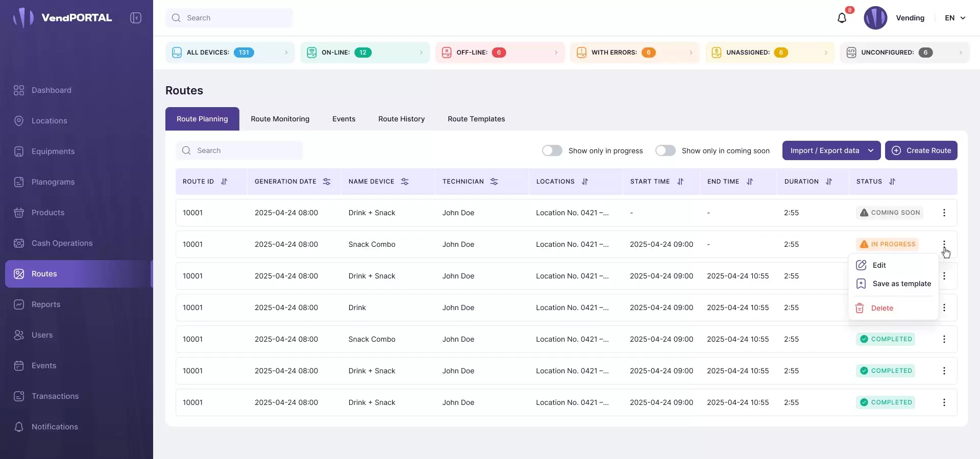The image size is (980, 459).
Task: Open actions menu for Coming Soon route
Action: pyautogui.click(x=944, y=213)
